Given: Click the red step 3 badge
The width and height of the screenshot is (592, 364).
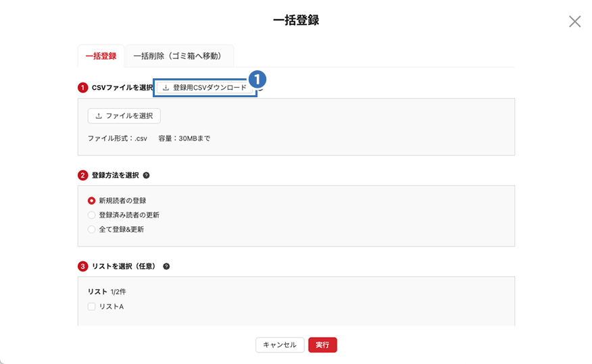Looking at the screenshot, I should tap(83, 267).
